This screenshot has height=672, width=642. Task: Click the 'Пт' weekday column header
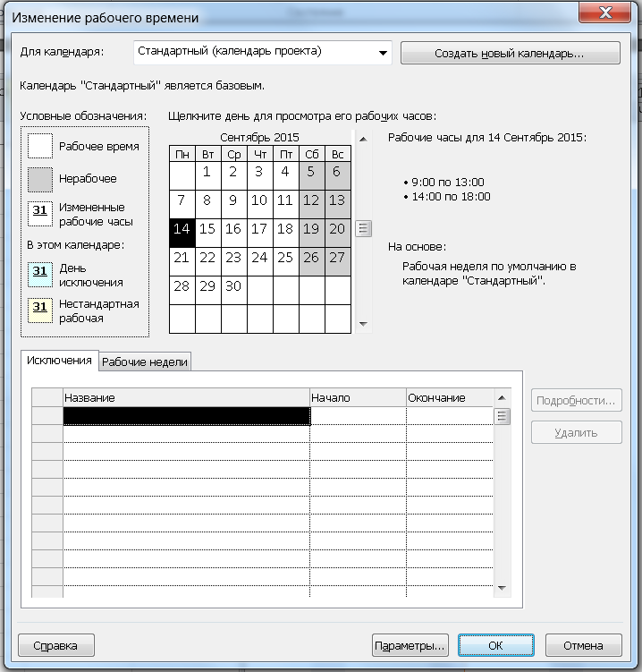pos(285,154)
